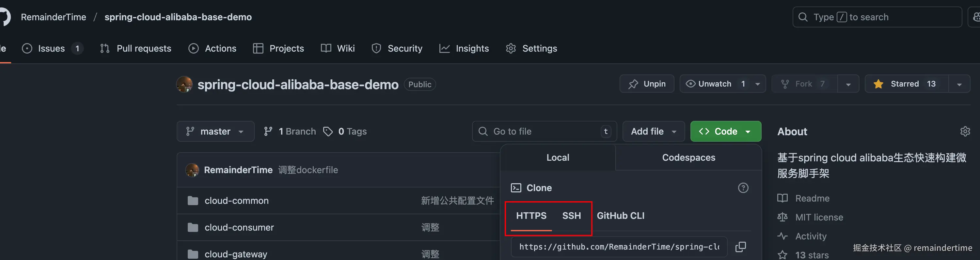Click the GitHub logo icon

[5, 17]
